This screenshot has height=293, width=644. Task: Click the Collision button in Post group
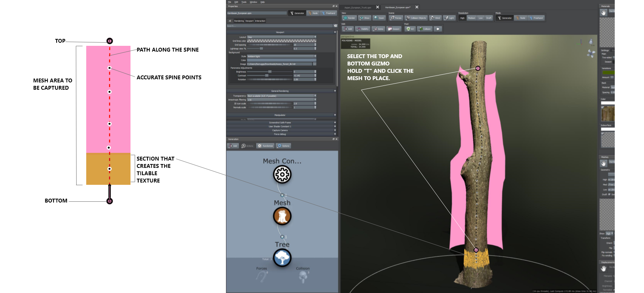pos(425,29)
